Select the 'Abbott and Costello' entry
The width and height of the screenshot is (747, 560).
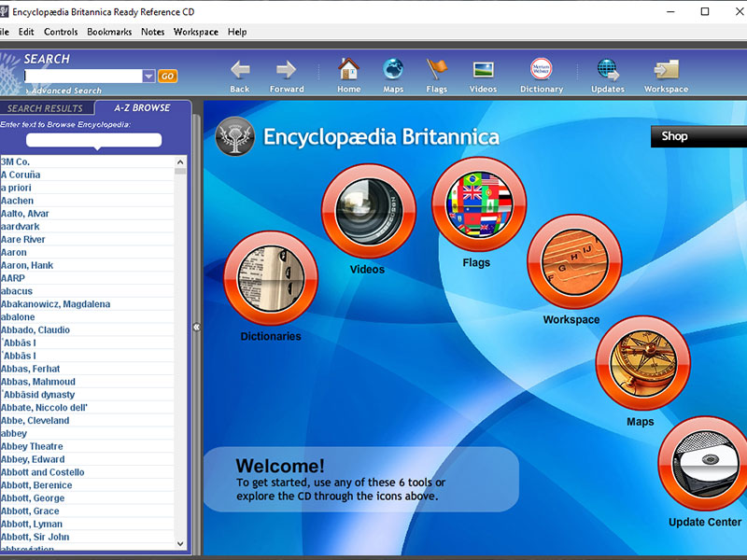[x=87, y=472]
